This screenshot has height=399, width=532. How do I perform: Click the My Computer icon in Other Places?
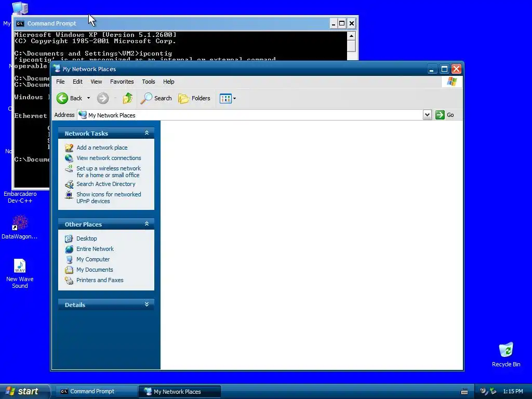69,260
